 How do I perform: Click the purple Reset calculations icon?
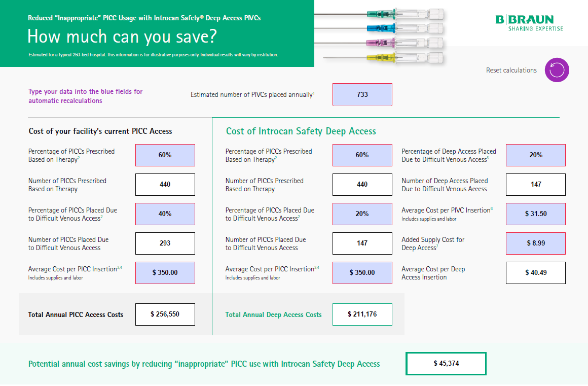pos(557,70)
